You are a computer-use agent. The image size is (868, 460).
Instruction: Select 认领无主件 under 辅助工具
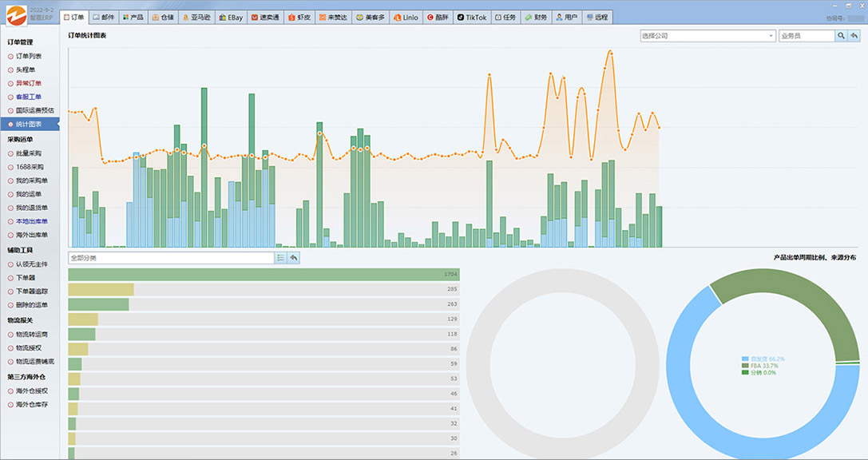pos(32,264)
